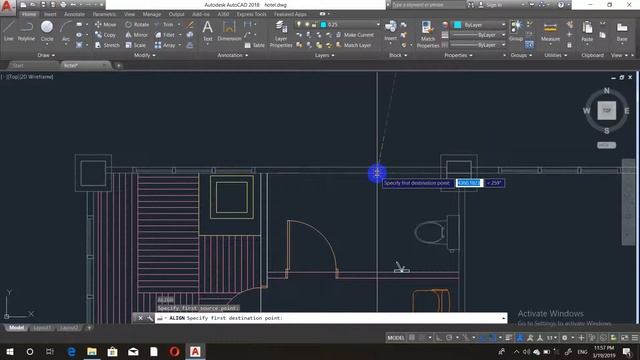Activate the Copy command

coord(105,35)
